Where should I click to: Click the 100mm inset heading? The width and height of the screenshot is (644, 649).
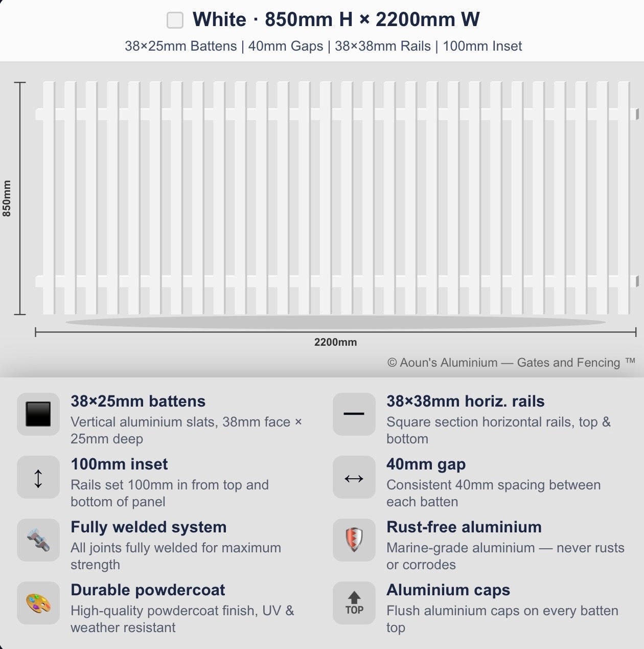(x=119, y=464)
